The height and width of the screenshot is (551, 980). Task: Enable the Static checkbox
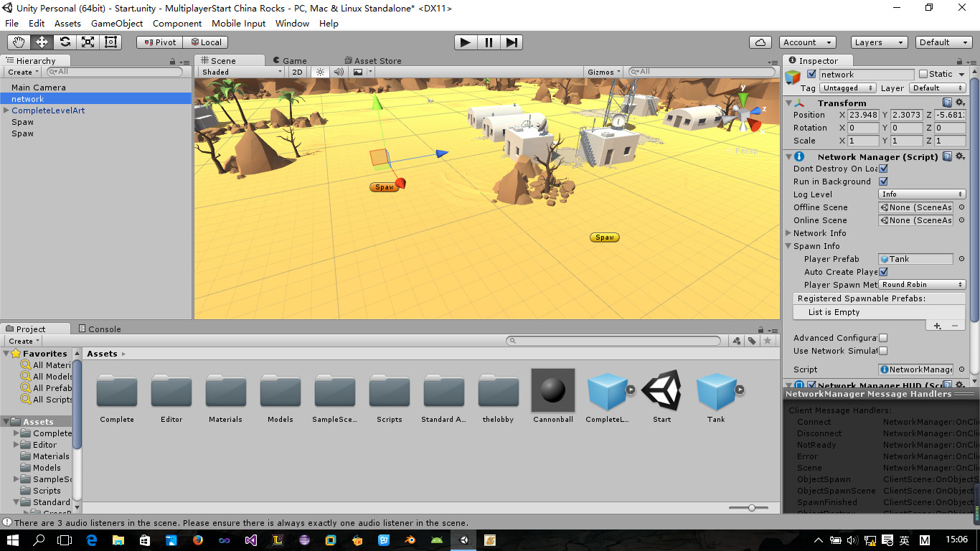[x=923, y=74]
